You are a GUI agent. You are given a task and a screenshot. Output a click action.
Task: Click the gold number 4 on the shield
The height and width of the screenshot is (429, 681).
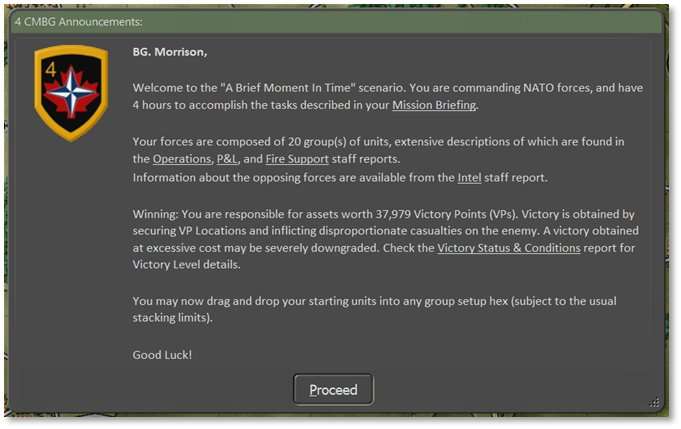tap(51, 71)
